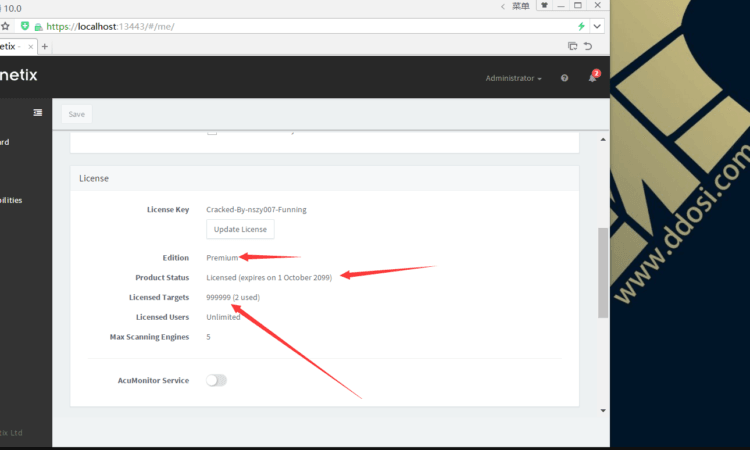Viewport: 750px width, 450px height.
Task: Maximize the browser window
Action: (578, 5)
